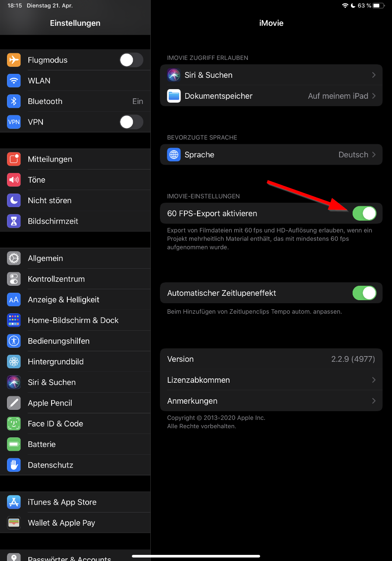Screen dimensions: 392x561
Task: Open WLAN settings
Action: click(x=39, y=81)
